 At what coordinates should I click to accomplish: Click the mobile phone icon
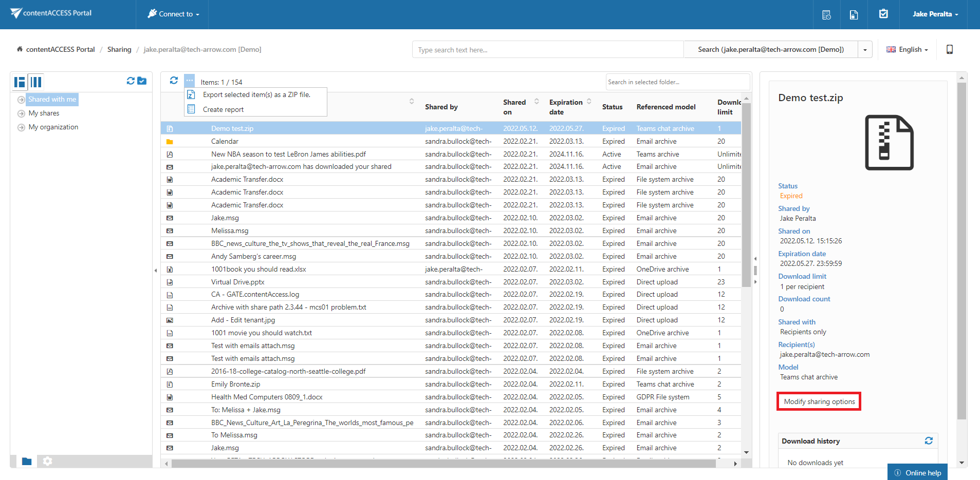click(x=949, y=49)
